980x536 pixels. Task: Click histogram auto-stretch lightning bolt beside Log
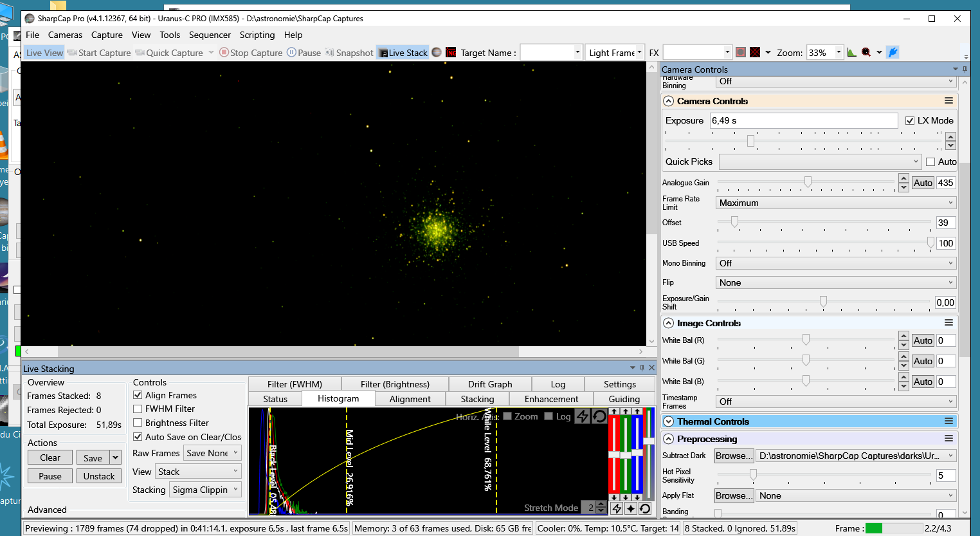click(583, 416)
